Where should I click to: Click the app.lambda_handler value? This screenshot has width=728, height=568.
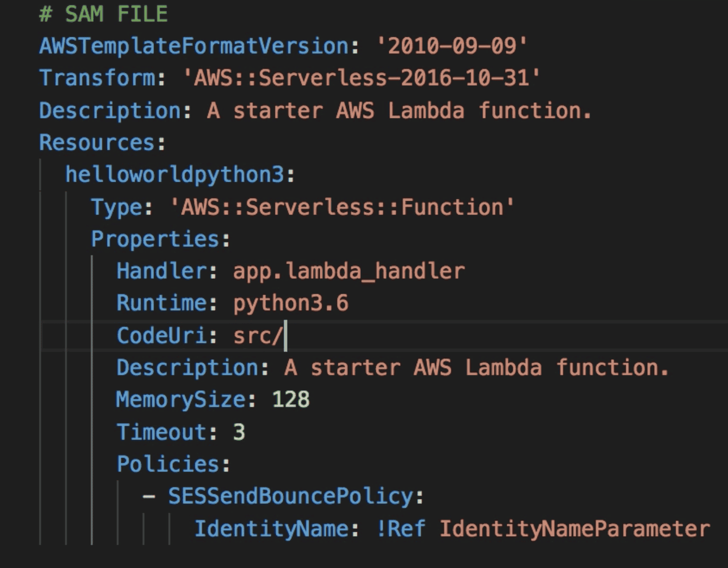348,271
